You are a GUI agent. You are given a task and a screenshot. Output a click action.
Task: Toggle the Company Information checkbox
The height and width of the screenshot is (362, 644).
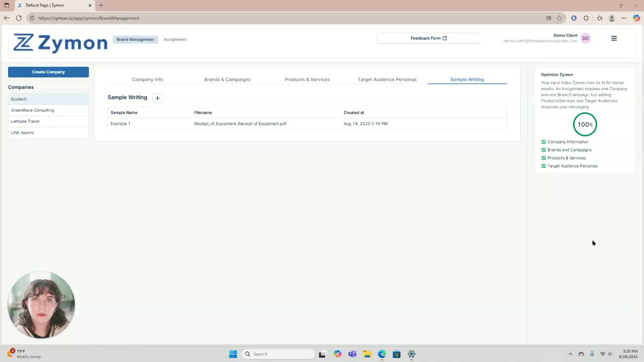pyautogui.click(x=543, y=142)
